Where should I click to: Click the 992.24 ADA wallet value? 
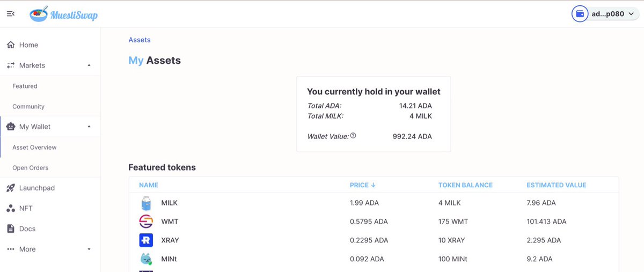pyautogui.click(x=412, y=136)
